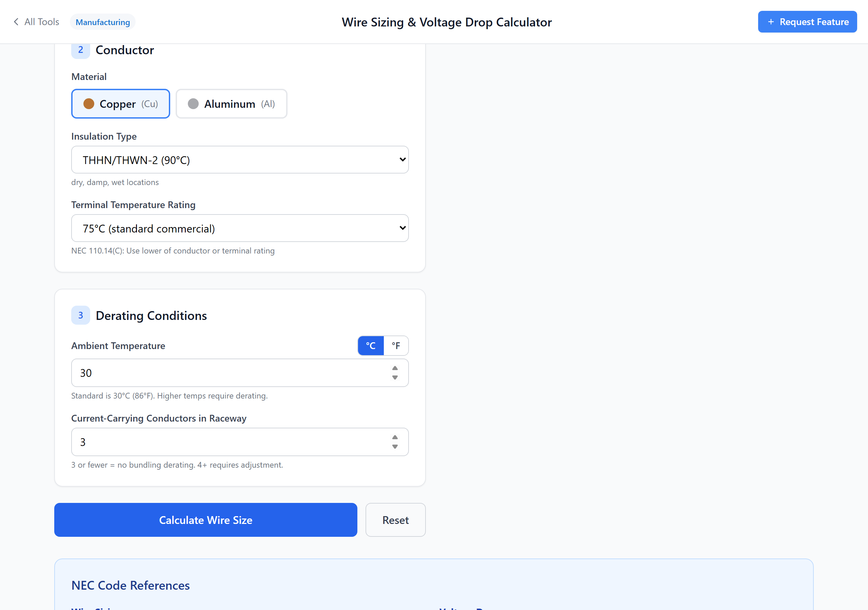
Task: Click the Ambient Temperature input field
Action: [227, 373]
